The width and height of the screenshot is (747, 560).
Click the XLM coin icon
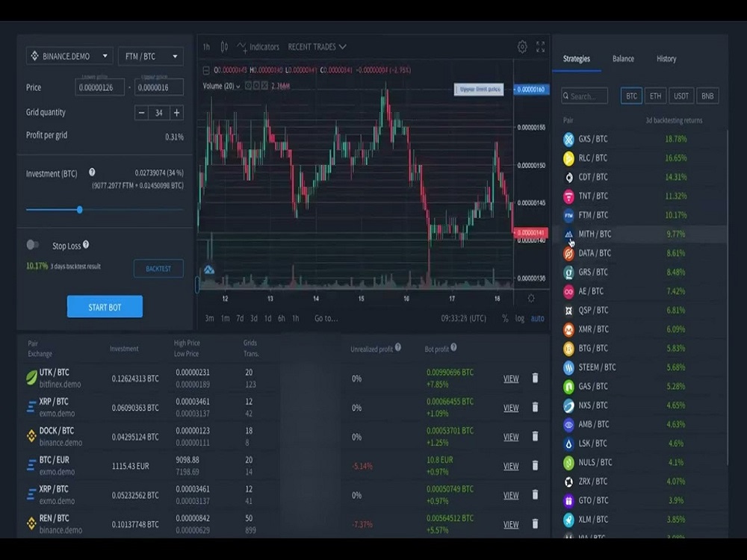pyautogui.click(x=568, y=520)
